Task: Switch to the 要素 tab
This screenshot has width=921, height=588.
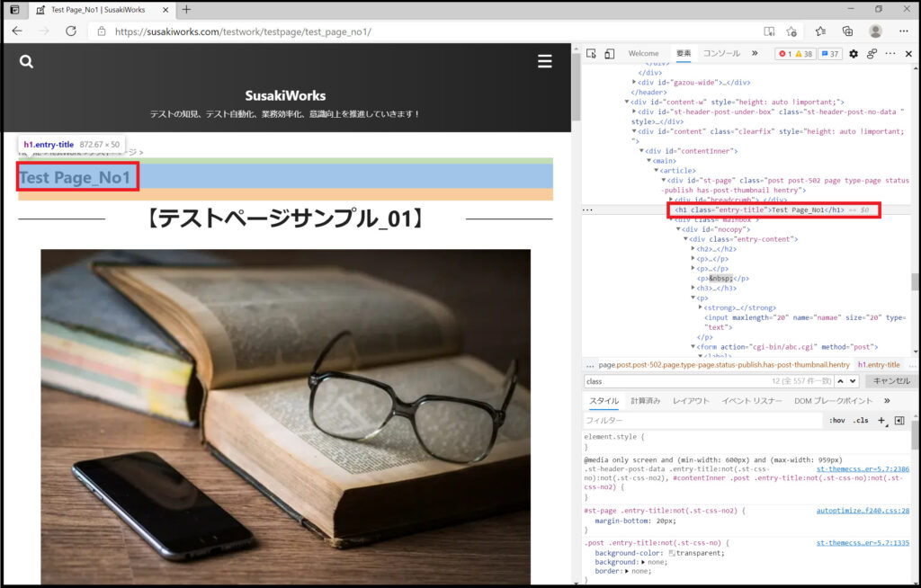Action: (x=684, y=53)
